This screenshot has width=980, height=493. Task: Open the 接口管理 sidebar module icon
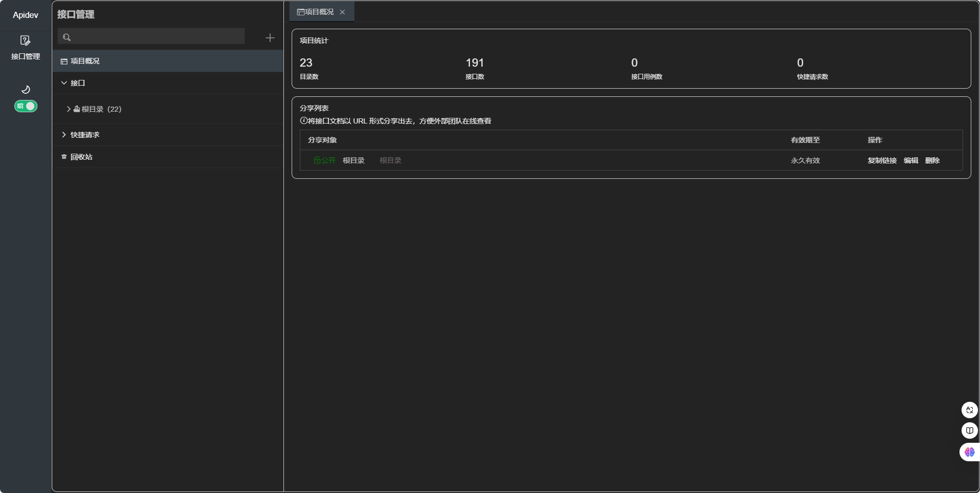coord(25,41)
